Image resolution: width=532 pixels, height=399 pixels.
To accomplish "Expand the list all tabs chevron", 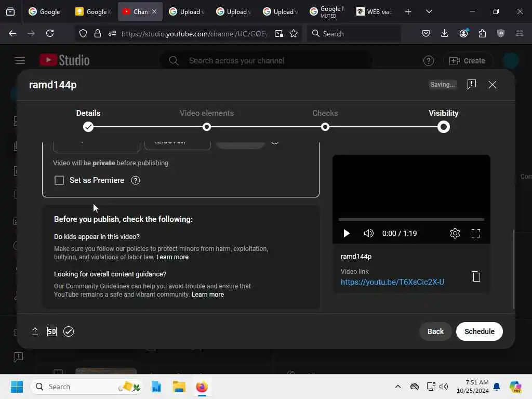I will coord(429,11).
